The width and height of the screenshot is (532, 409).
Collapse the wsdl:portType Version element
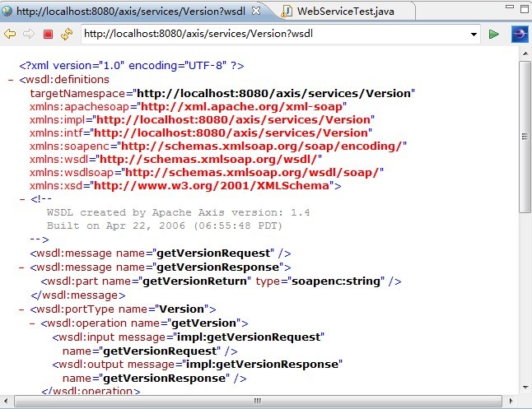pyautogui.click(x=21, y=309)
